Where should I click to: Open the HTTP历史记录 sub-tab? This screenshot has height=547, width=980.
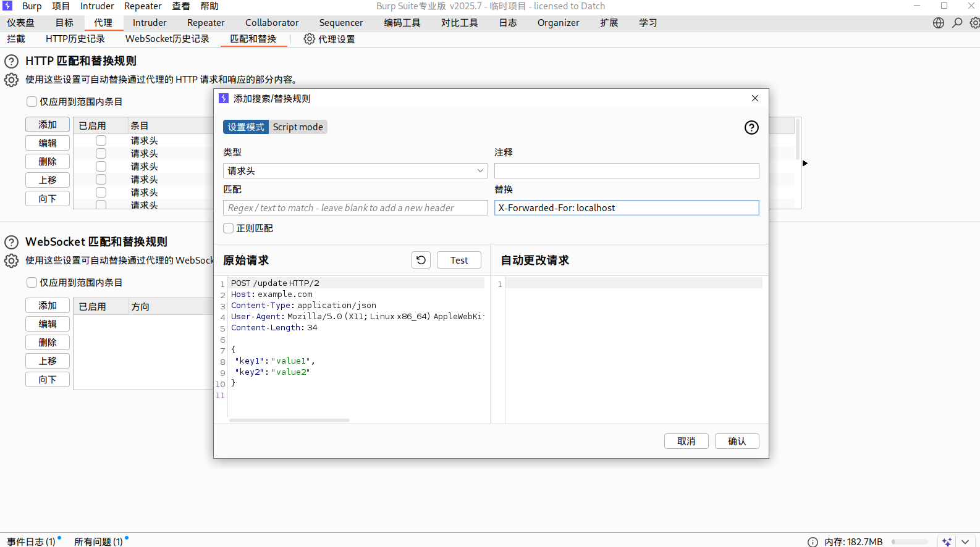tap(75, 39)
